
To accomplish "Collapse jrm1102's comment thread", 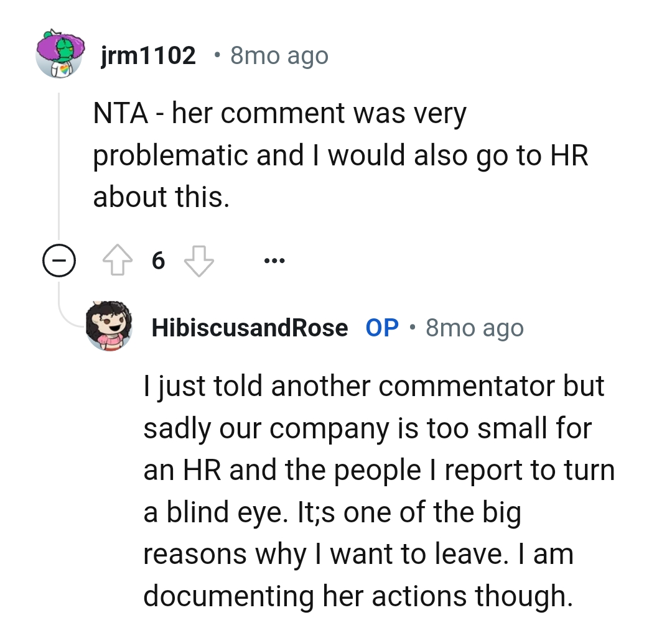I will (58, 262).
